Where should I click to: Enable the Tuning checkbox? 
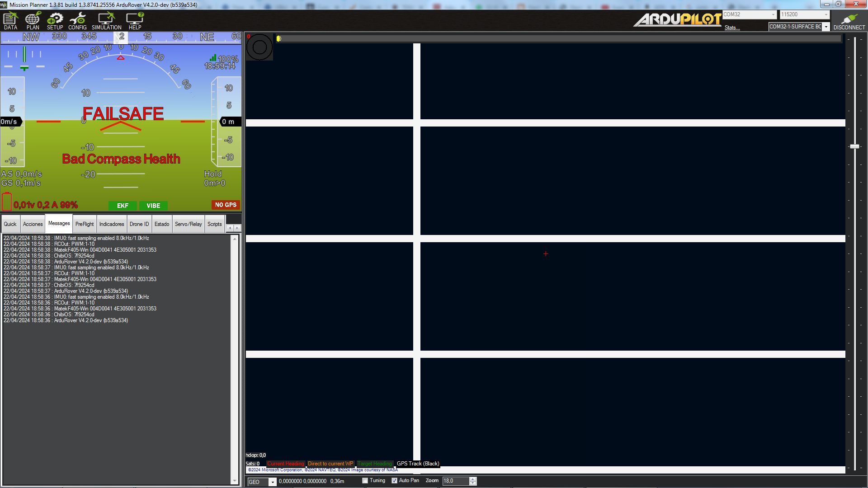(365, 481)
